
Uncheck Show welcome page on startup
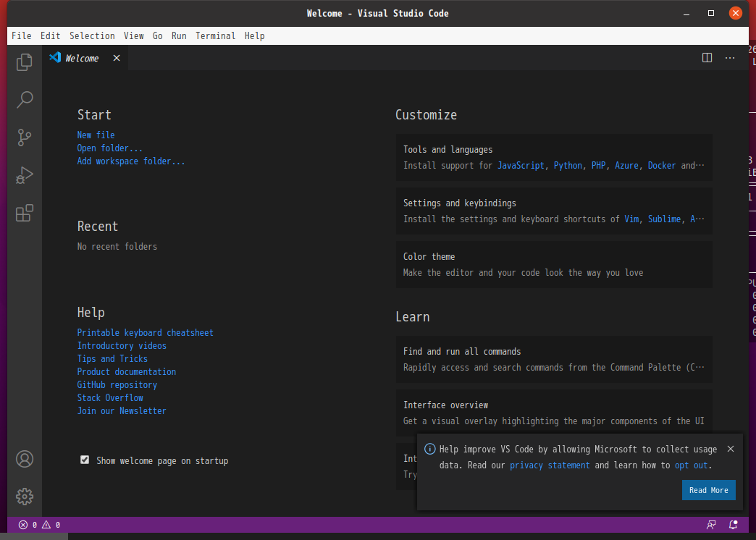tap(85, 460)
